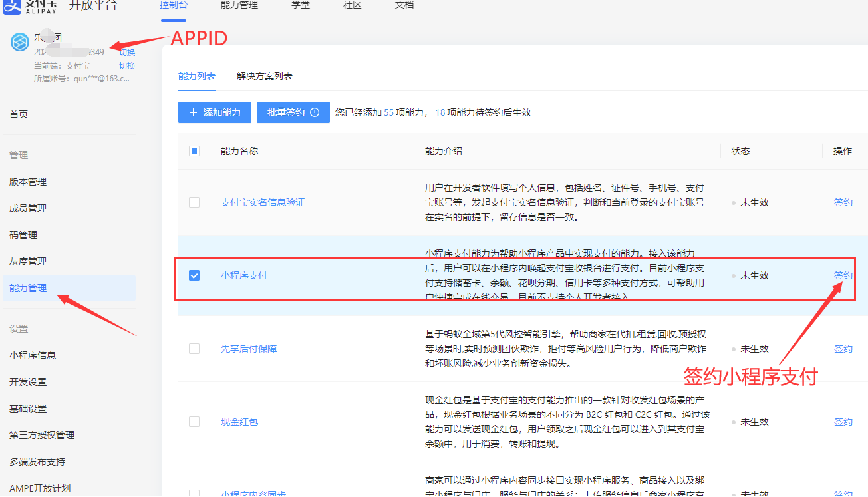
Task: Click 切换 next to the APPID
Action: [x=127, y=53]
